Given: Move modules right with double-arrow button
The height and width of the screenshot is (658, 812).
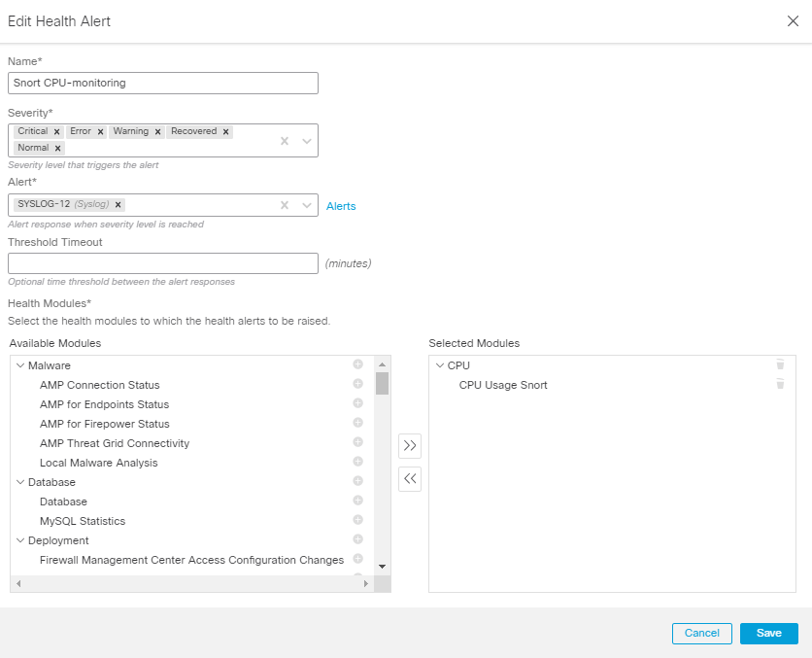Looking at the screenshot, I should tap(409, 445).
